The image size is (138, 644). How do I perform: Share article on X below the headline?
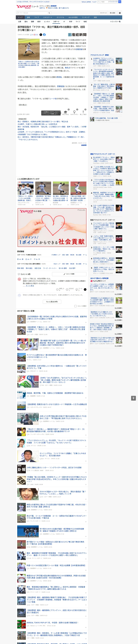(41, 35)
